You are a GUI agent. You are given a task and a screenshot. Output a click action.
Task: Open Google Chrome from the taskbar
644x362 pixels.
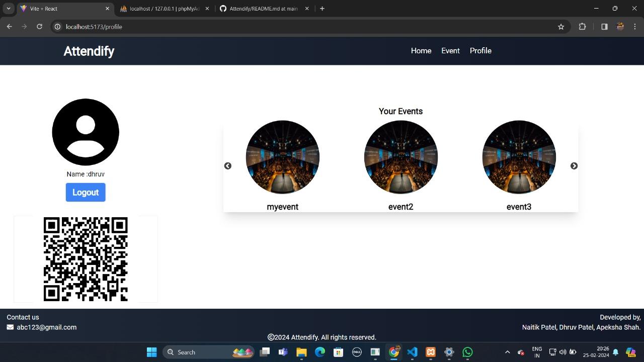click(x=394, y=352)
